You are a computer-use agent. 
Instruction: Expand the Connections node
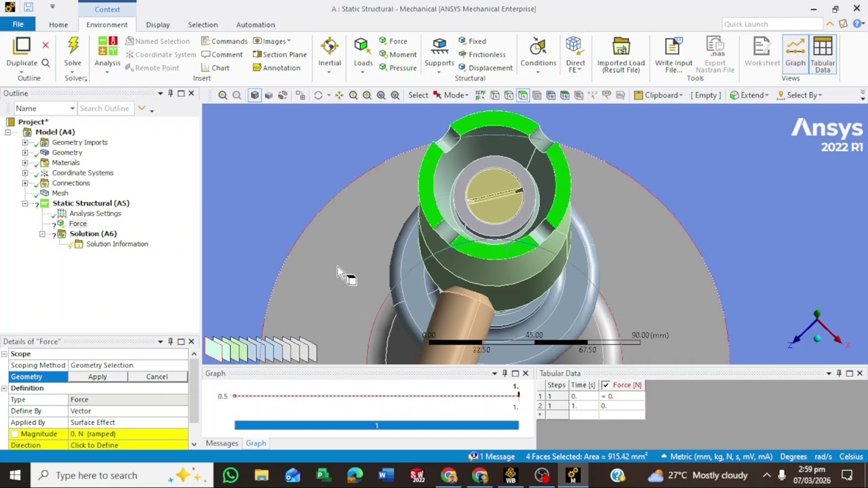25,183
